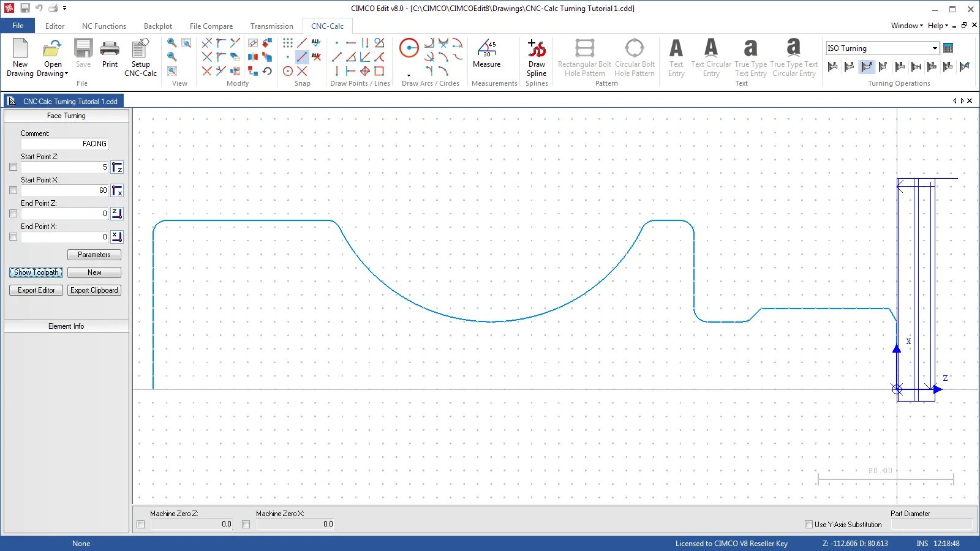980x551 pixels.
Task: Click the Start Point X value field
Action: 64,190
